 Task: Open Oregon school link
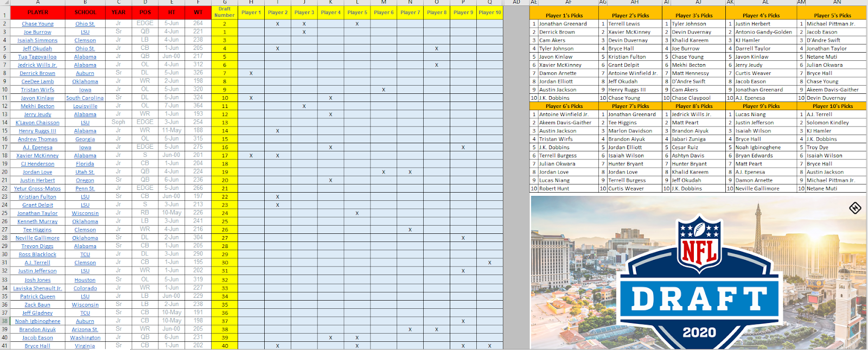85,180
